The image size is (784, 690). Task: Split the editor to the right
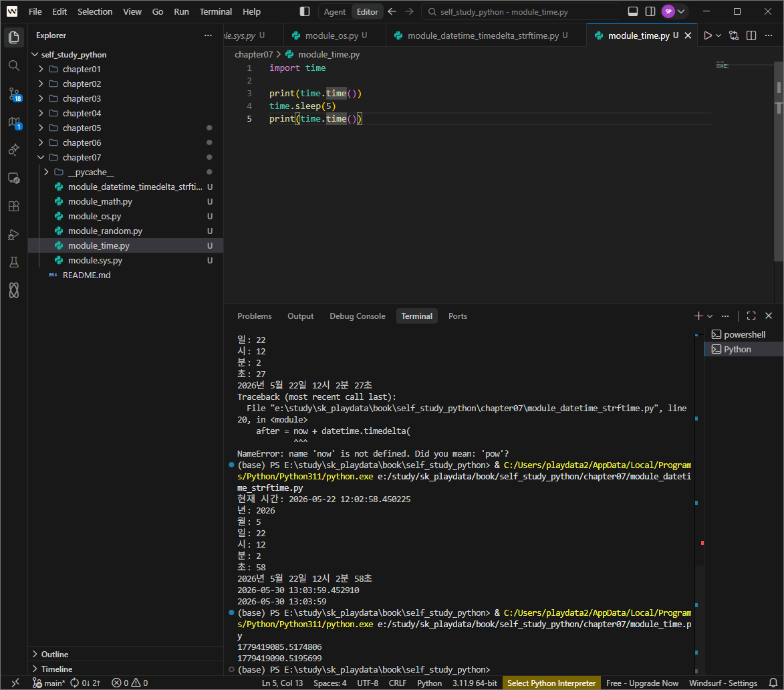(751, 35)
